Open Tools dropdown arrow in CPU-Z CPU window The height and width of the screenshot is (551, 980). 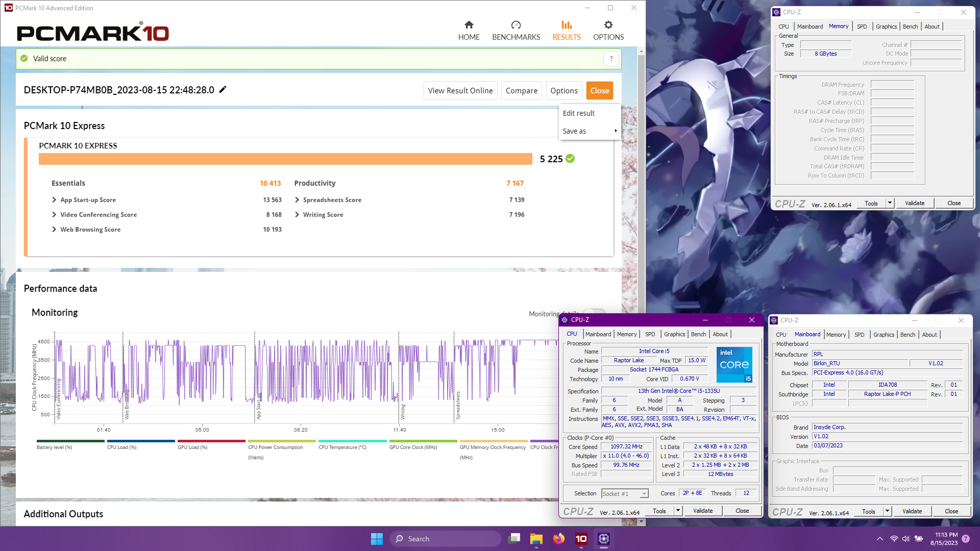tap(678, 511)
